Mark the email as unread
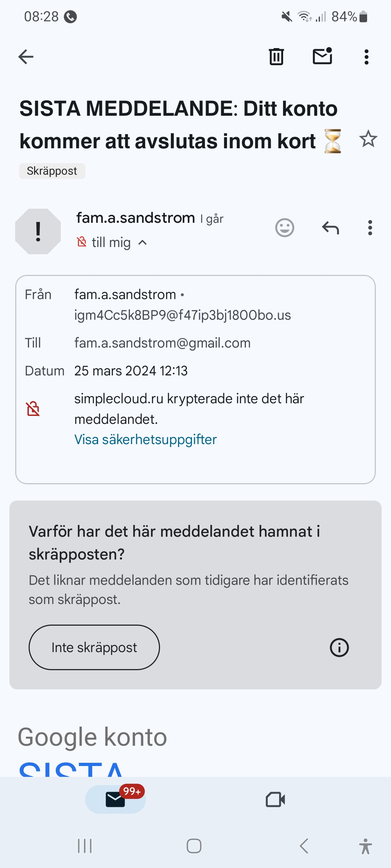This screenshot has width=391, height=868. coord(322,56)
